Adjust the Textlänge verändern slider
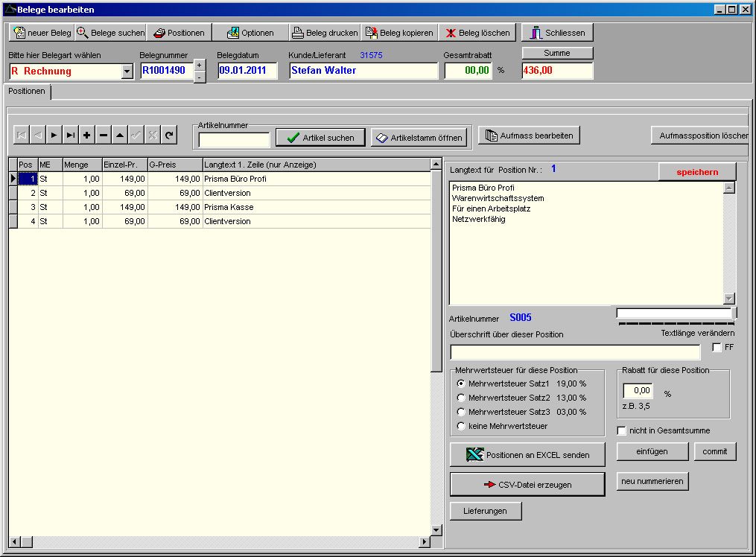This screenshot has height=557, width=756. point(675,313)
